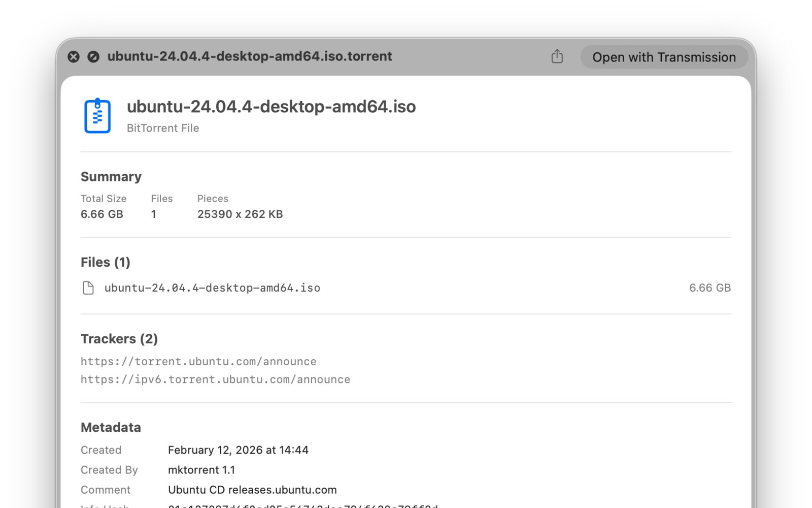The image size is (812, 508).
Task: Click the Created By label
Action: pyautogui.click(x=109, y=470)
